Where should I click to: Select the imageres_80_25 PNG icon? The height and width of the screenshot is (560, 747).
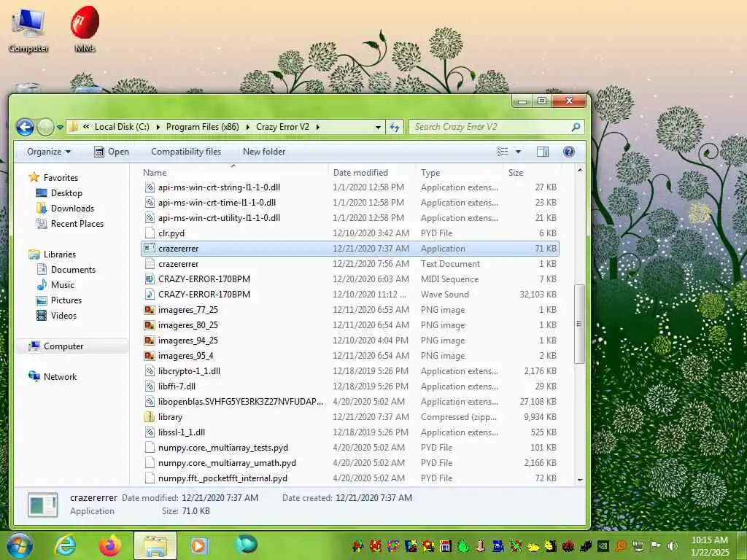(150, 324)
